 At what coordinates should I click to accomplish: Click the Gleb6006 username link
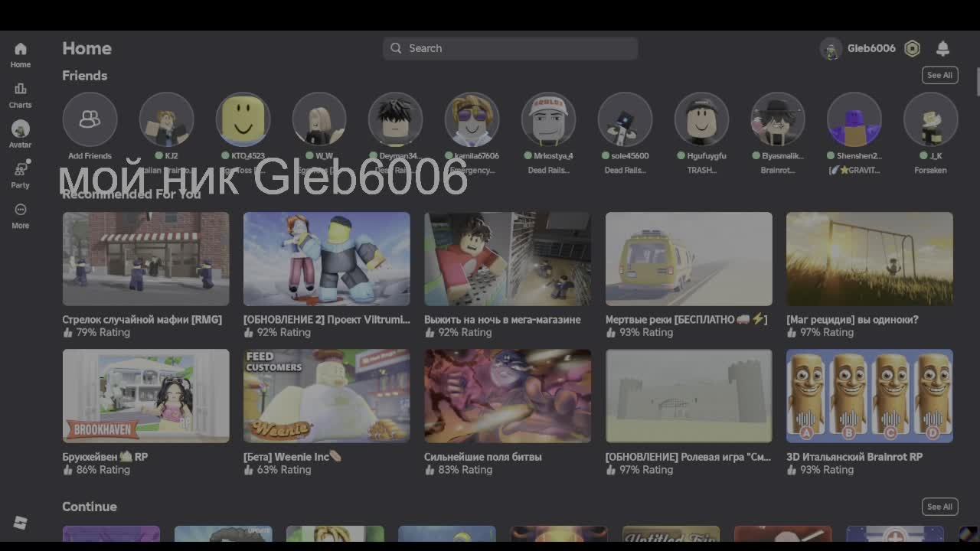pyautogui.click(x=871, y=48)
